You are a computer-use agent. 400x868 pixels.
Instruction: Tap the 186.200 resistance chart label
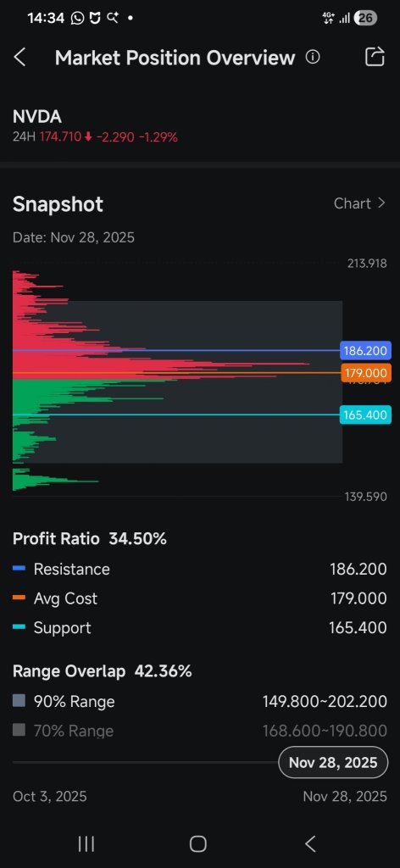366,350
